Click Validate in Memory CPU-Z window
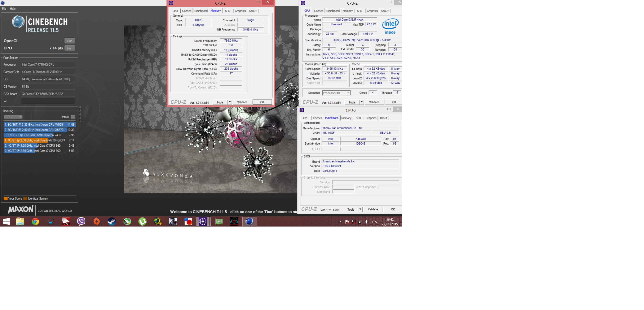Image resolution: width=644 pixels, height=310 pixels. (x=242, y=102)
